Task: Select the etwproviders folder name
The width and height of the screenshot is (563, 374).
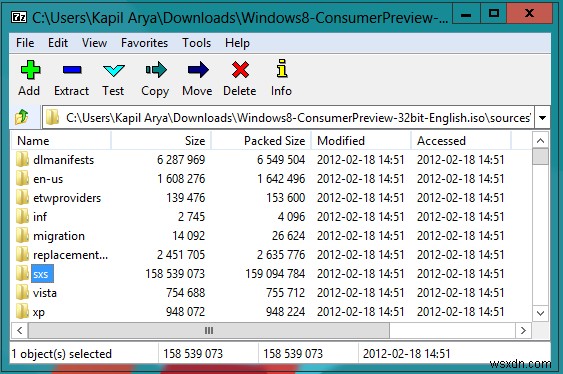Action: click(67, 198)
